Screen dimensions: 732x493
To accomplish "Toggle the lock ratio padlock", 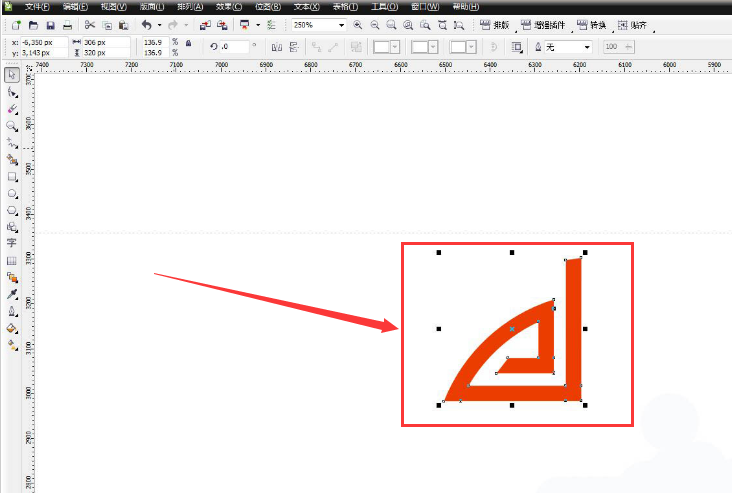I will [189, 43].
